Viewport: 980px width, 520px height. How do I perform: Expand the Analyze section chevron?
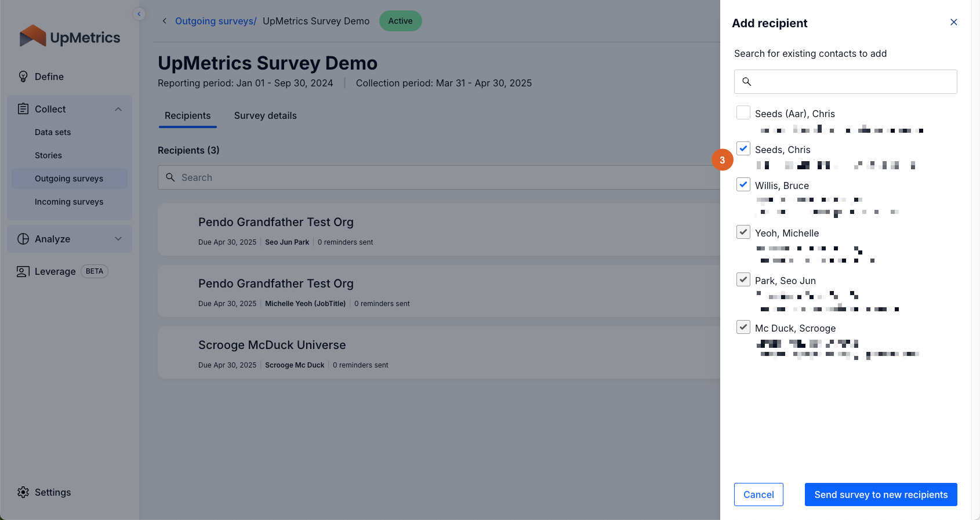[x=118, y=239]
